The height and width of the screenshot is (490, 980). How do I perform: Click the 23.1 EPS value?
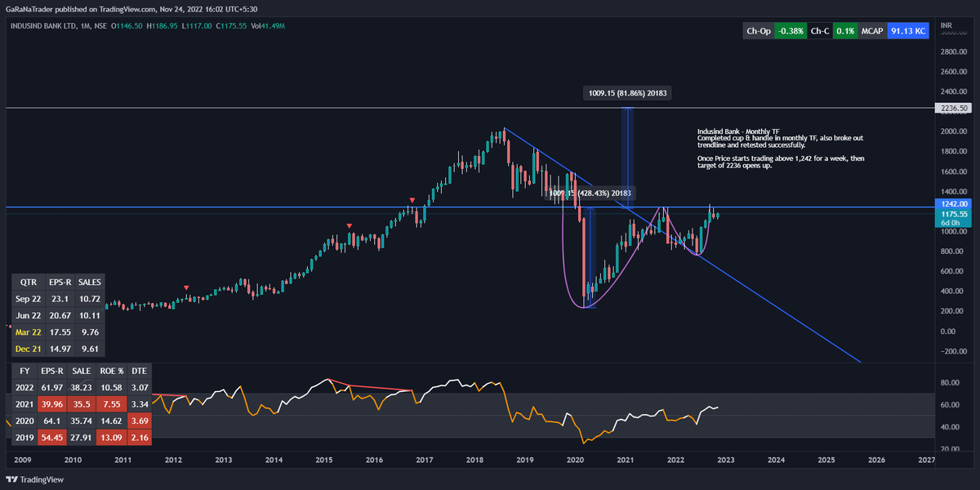click(x=59, y=299)
